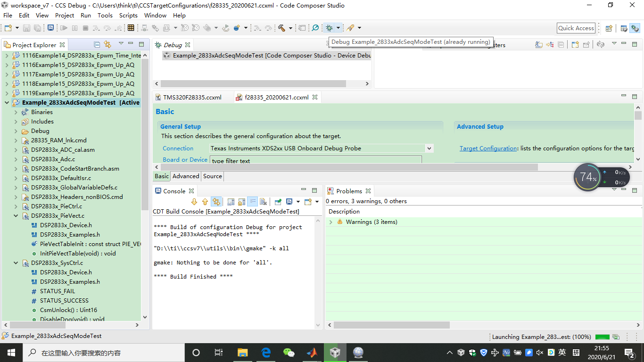Toggle Word Wrap button in Console toolbar
This screenshot has width=644, height=362.
click(252, 202)
